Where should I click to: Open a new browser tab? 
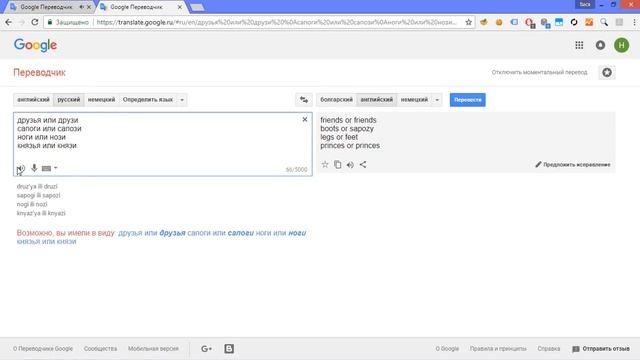click(x=197, y=7)
